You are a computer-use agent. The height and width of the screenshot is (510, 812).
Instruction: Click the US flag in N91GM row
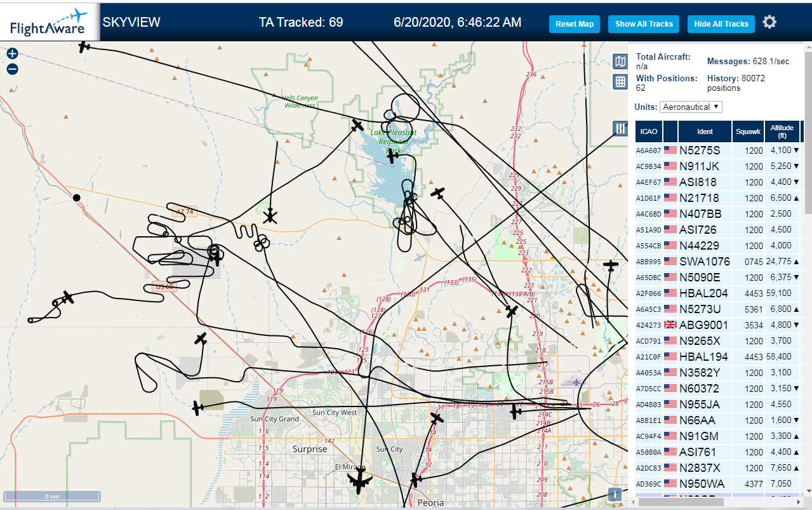click(670, 436)
